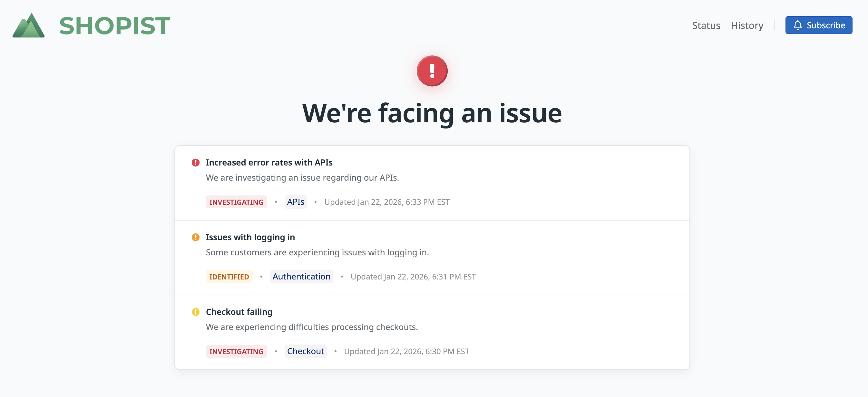This screenshot has height=397, width=868.
Task: Click the yellow icon beside Checkout failing
Action: click(195, 312)
